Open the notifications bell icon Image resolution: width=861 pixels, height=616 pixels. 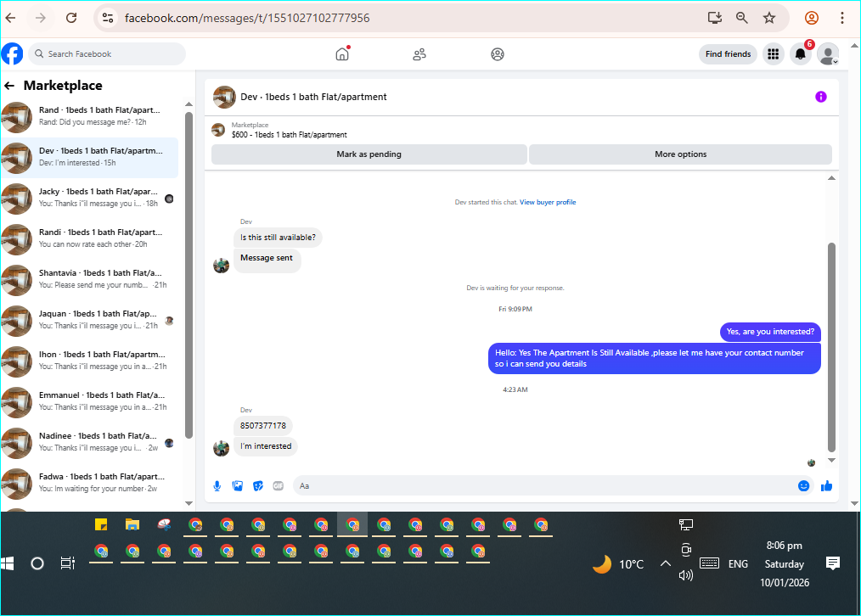[x=801, y=53]
